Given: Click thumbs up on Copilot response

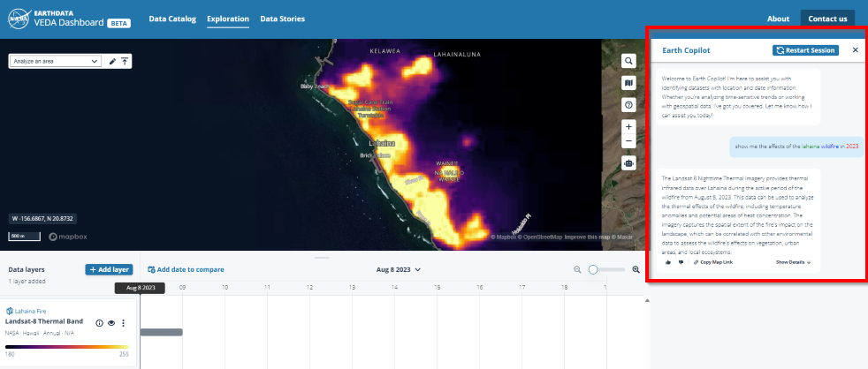Looking at the screenshot, I should tap(667, 262).
